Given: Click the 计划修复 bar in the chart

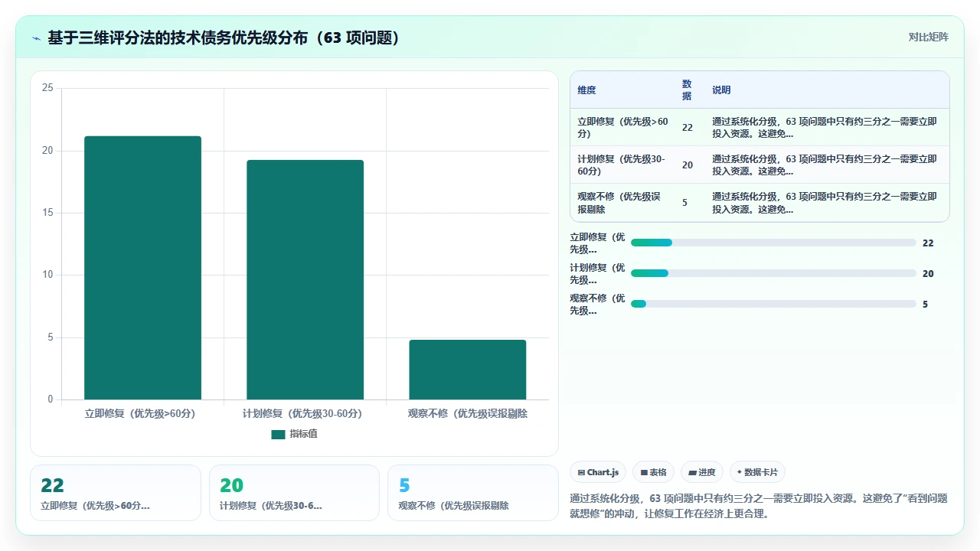Looking at the screenshot, I should (305, 280).
